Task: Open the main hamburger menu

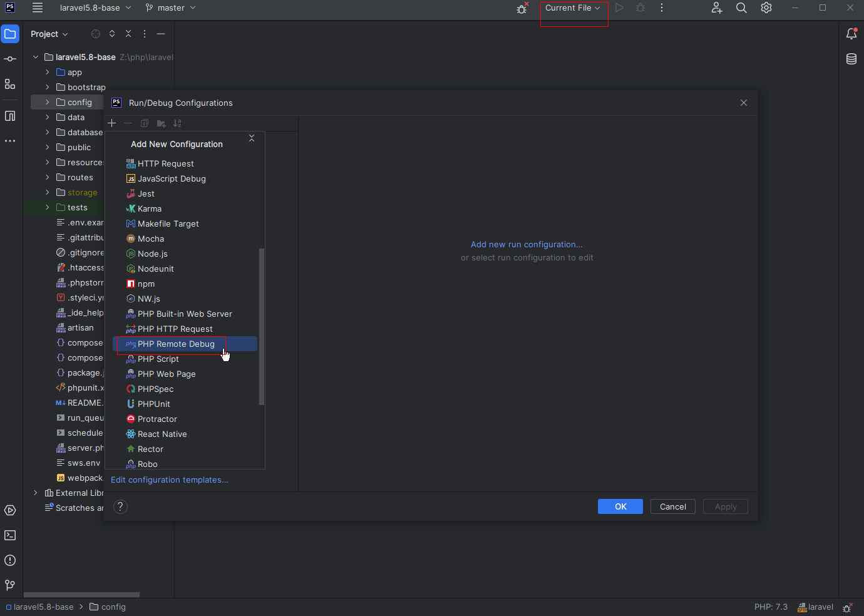Action: 38,8
